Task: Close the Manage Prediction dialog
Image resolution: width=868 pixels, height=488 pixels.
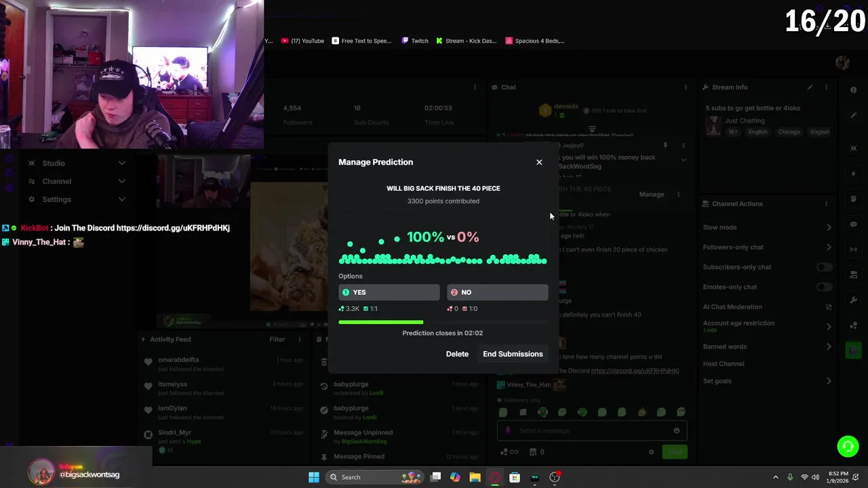Action: [x=539, y=162]
